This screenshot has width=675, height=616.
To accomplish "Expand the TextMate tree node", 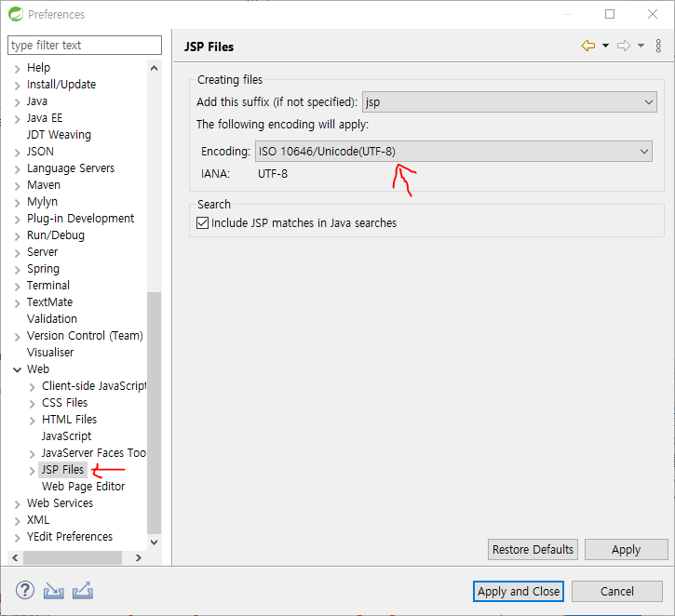I will 17,303.
